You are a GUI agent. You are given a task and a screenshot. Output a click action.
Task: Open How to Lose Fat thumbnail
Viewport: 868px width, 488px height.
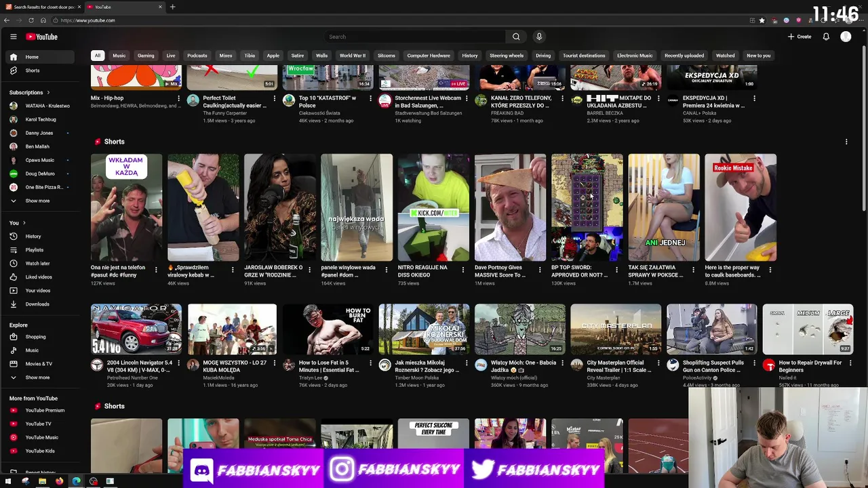click(x=328, y=329)
